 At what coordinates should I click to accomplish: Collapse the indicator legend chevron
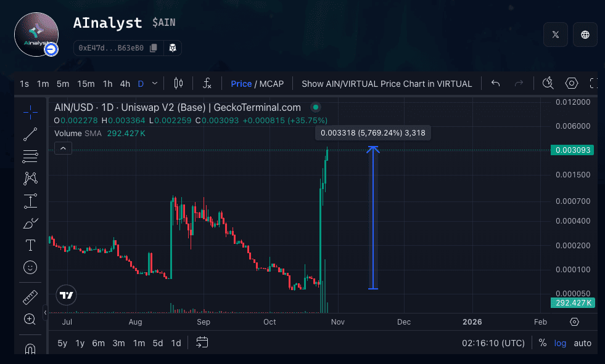pyautogui.click(x=64, y=148)
